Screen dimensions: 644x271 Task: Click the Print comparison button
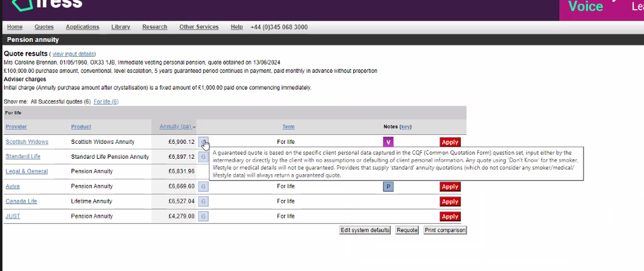tap(445, 230)
